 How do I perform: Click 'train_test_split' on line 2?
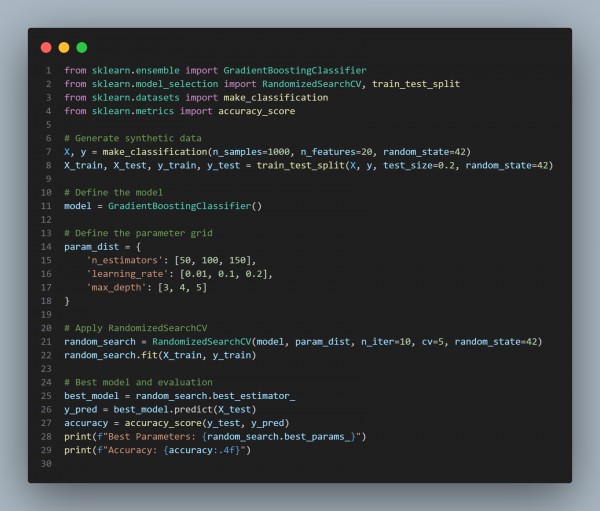[416, 84]
